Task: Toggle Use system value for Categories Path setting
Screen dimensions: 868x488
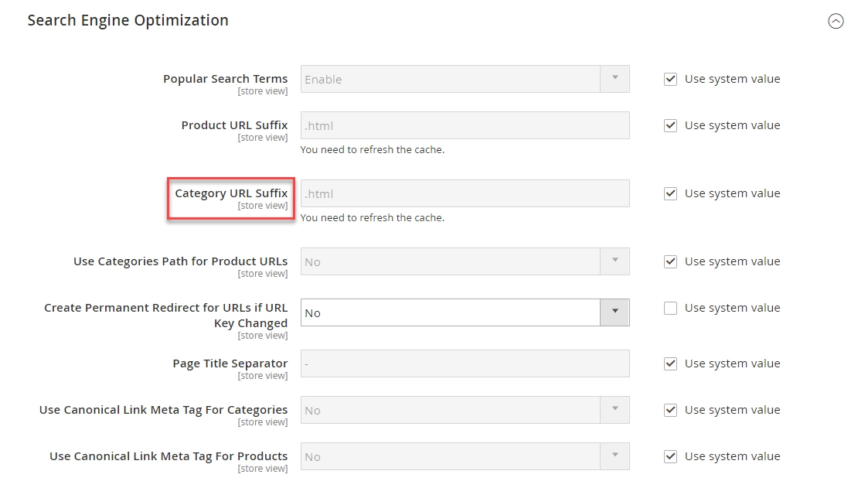Action: click(670, 261)
